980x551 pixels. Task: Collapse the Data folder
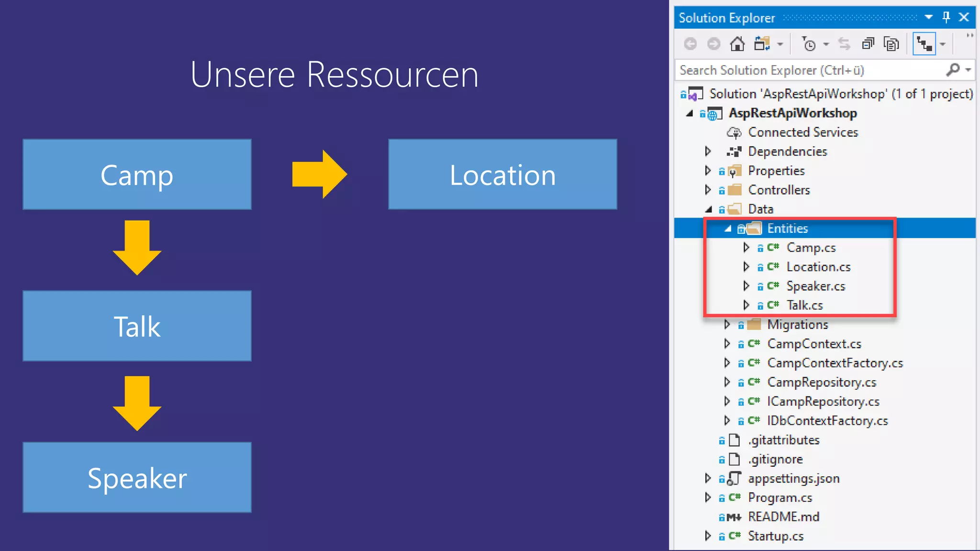(x=709, y=209)
